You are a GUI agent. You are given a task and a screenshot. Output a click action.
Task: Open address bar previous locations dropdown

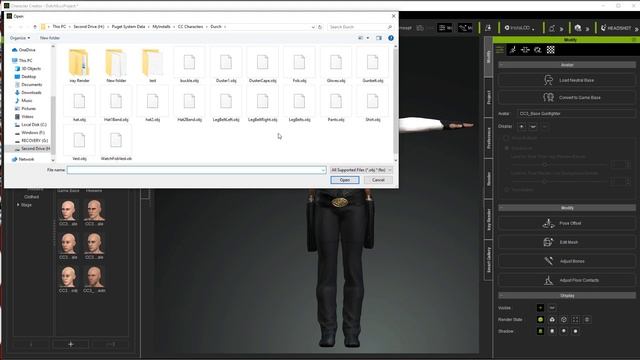click(x=313, y=27)
